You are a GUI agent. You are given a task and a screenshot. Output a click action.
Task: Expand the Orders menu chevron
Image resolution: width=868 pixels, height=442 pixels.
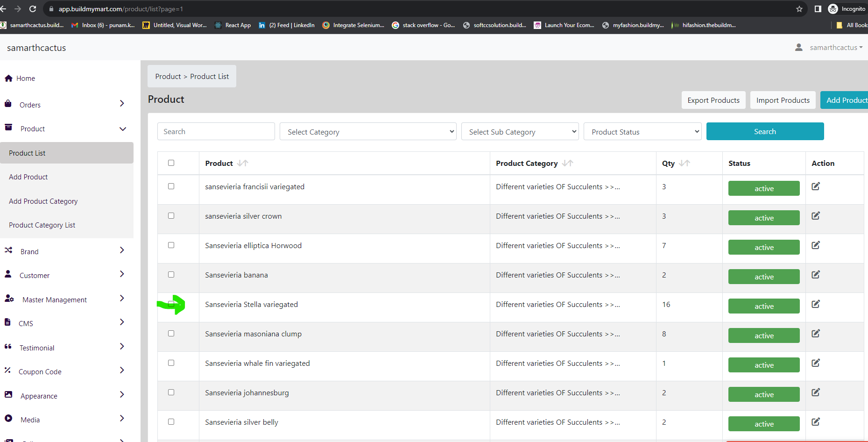122,104
